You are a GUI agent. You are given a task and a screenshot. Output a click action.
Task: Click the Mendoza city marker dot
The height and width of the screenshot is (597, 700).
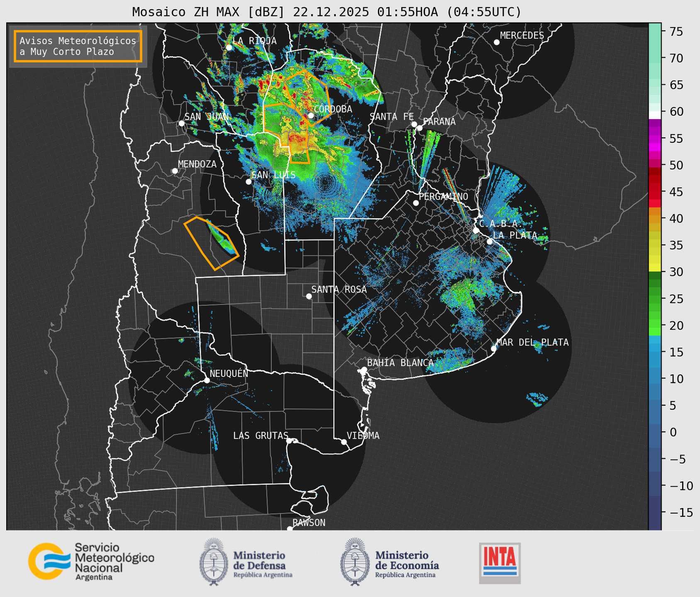pyautogui.click(x=175, y=171)
